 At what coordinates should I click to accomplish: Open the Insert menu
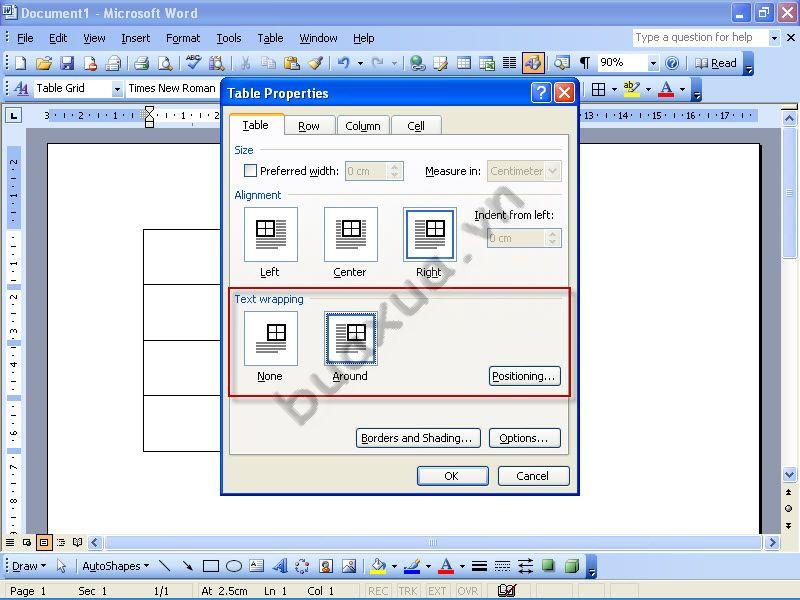pos(135,38)
